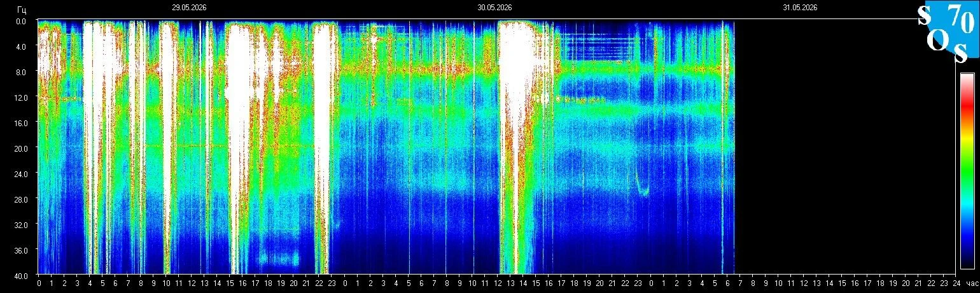Image resolution: width=980 pixels, height=293 pixels.
Task: Click the 8.0 frequency axis label
Action: (21, 72)
